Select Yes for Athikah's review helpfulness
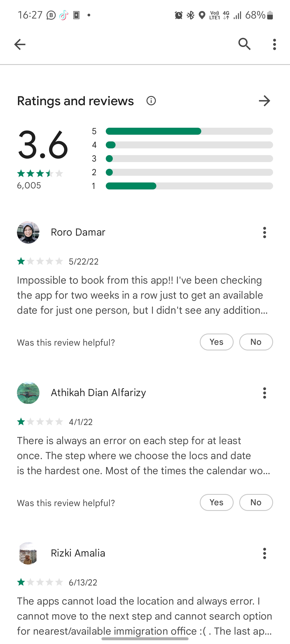This screenshot has height=644, width=290. 217,502
